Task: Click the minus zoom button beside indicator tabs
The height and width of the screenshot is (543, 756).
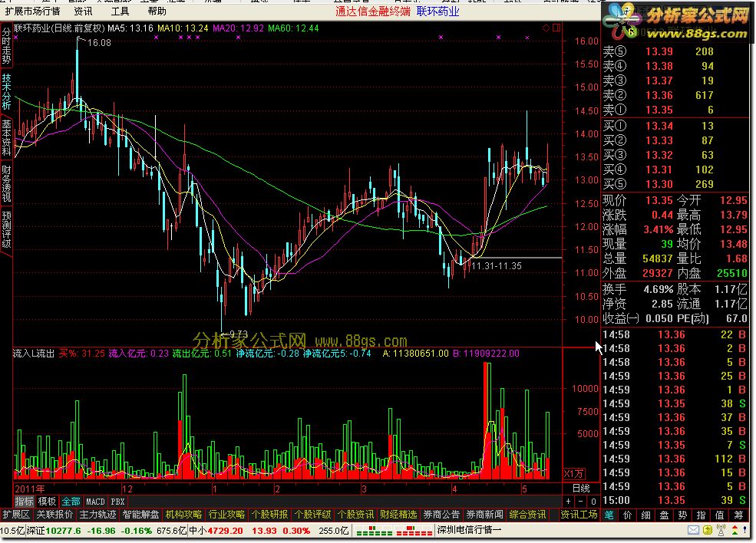Action: click(580, 502)
